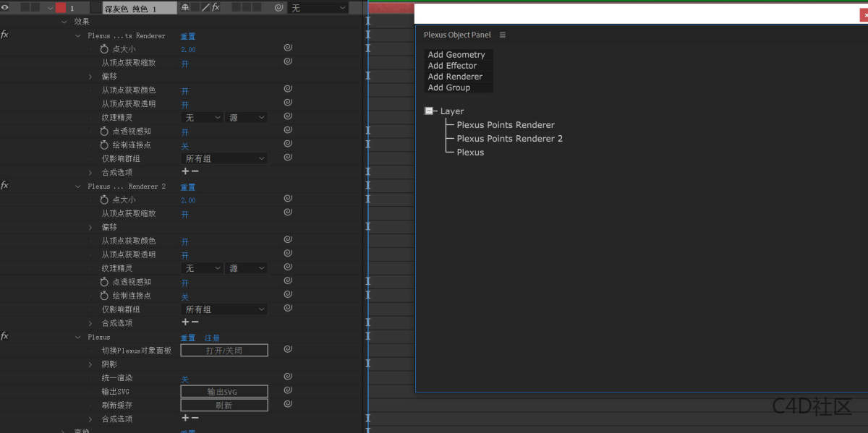868x433 pixels.
Task: Click plus icon in first 合成选项 row
Action: pyautogui.click(x=185, y=171)
